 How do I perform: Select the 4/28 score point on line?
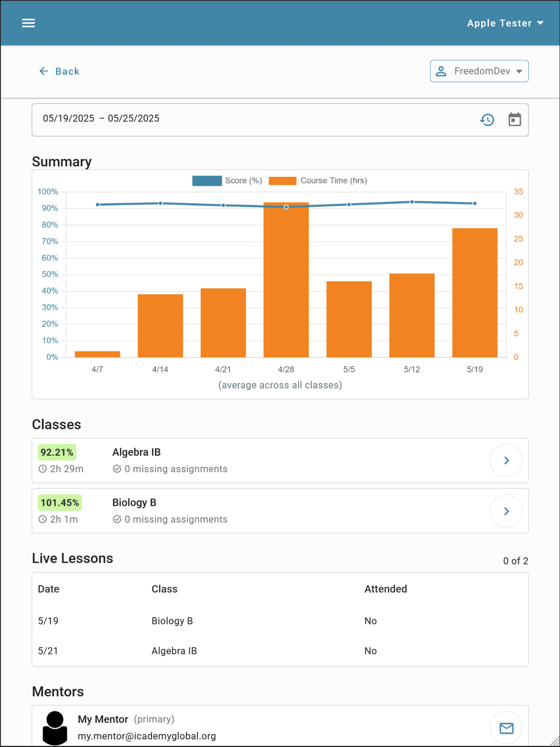286,207
